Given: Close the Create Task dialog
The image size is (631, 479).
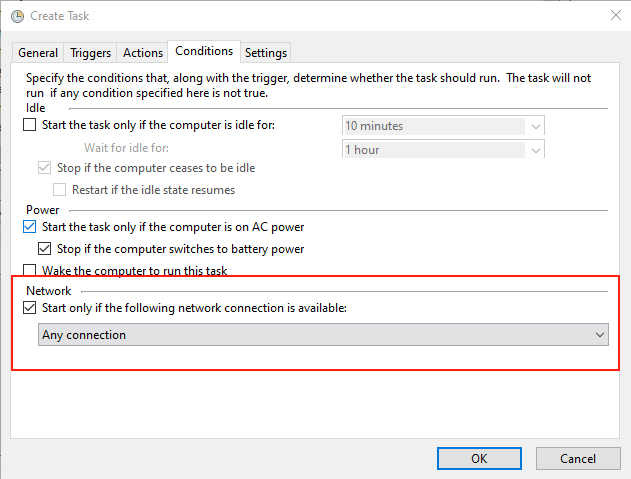Looking at the screenshot, I should tap(612, 15).
